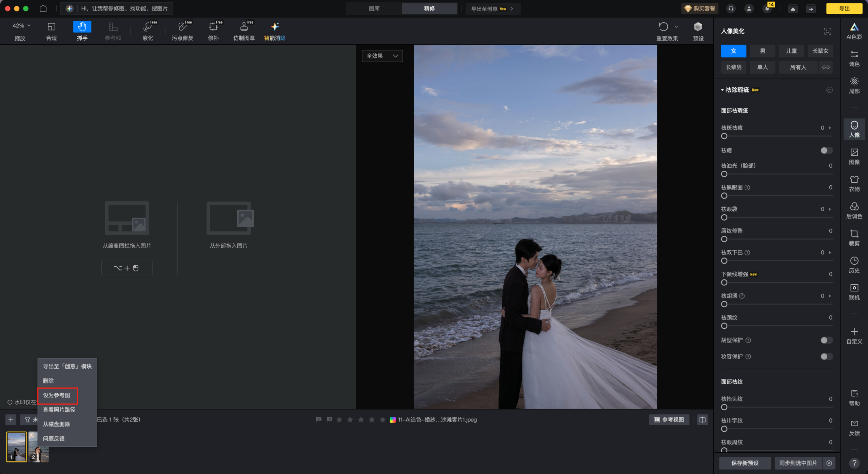Choose the 仿制图章 clone stamp tool
Viewport: 868px width, 474px height.
coord(244,30)
